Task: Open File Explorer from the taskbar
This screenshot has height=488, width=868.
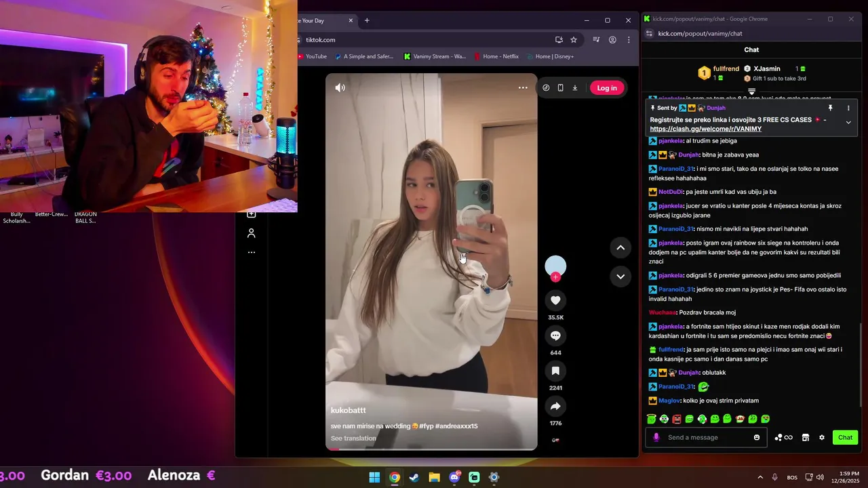Action: pyautogui.click(x=434, y=477)
